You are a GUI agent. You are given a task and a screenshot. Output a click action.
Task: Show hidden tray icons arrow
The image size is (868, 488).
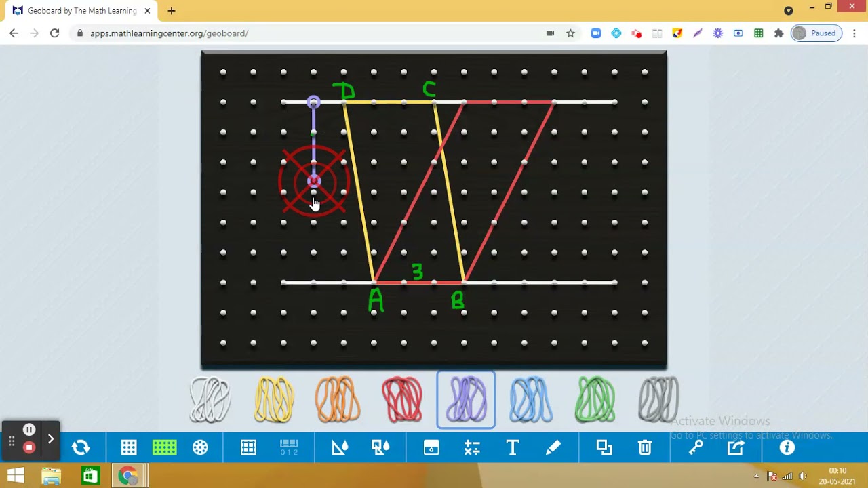pyautogui.click(x=756, y=476)
